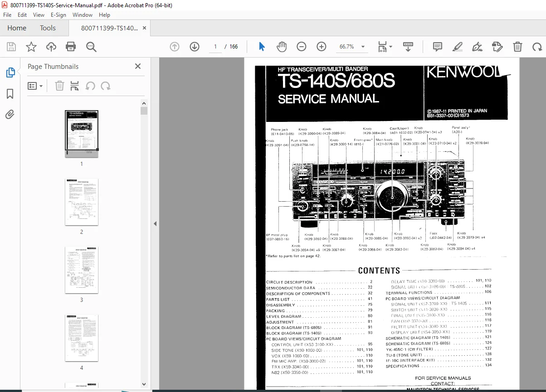Switch to the Tools tab

point(48,28)
